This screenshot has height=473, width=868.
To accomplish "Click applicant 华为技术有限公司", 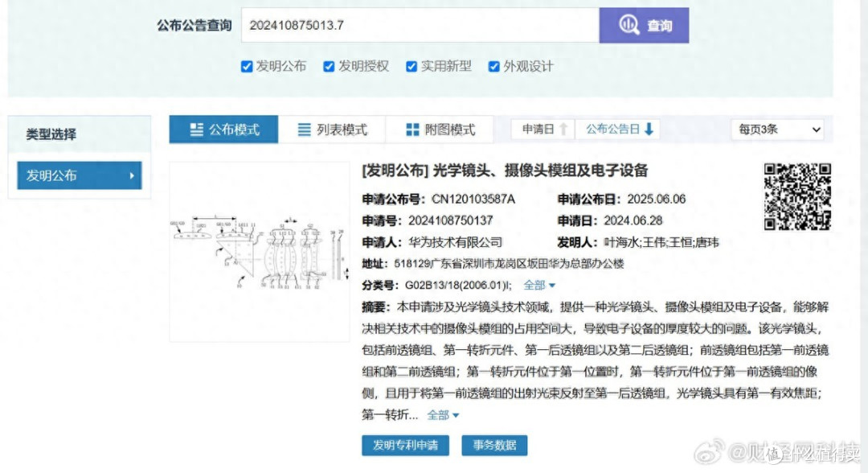I will [455, 242].
